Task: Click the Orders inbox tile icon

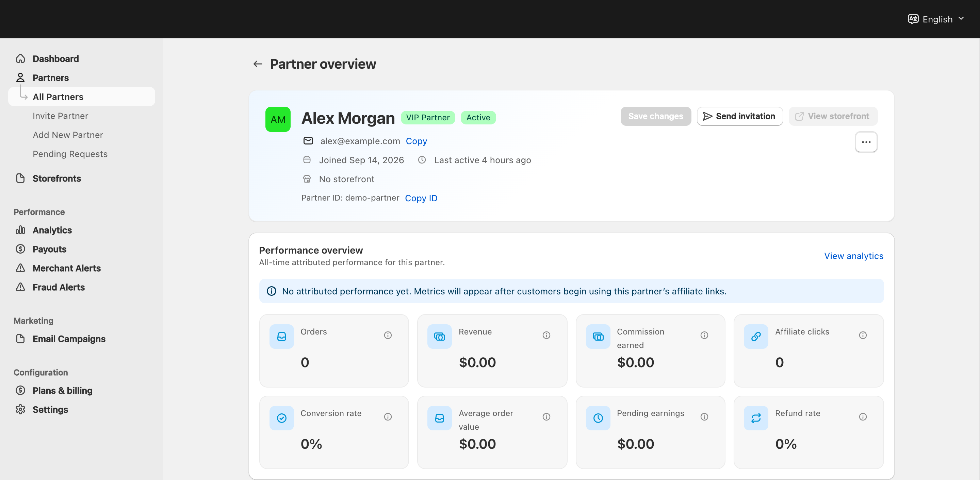Action: click(x=281, y=336)
